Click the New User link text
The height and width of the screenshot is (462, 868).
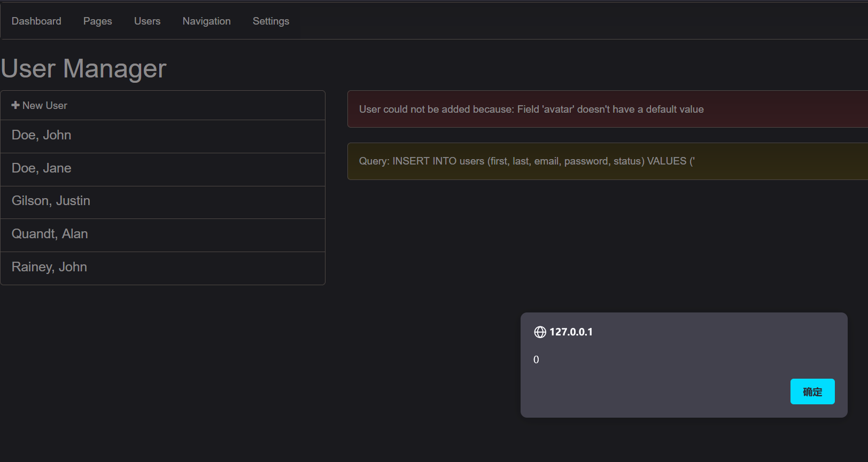pyautogui.click(x=45, y=106)
